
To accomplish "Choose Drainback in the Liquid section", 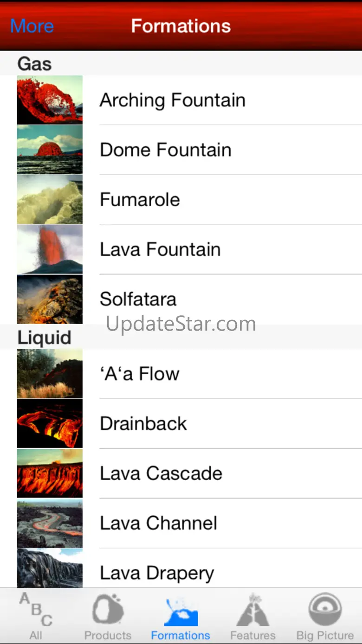I will point(181,423).
